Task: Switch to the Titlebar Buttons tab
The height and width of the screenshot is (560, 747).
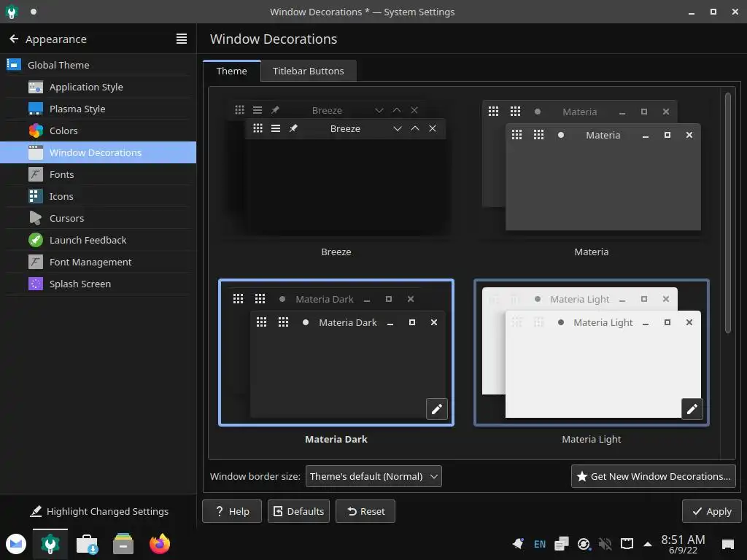Action: coord(309,71)
